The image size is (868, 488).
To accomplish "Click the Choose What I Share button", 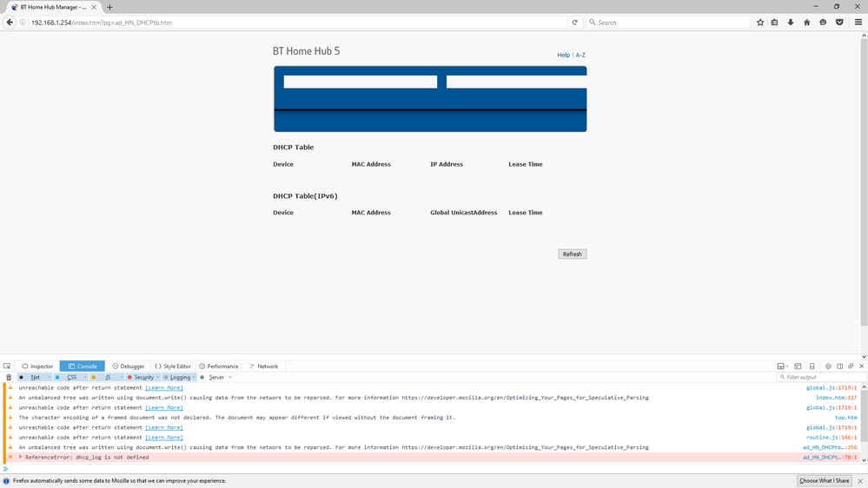I will (824, 481).
